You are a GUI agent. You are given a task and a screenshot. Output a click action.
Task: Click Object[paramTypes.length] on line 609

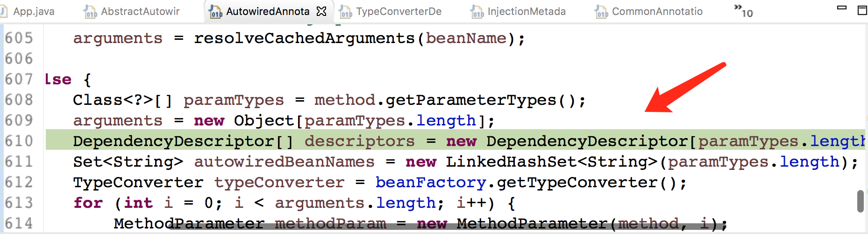tap(360, 121)
